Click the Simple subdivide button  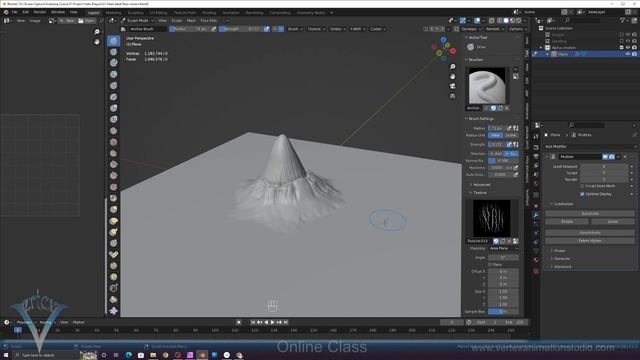(567, 221)
